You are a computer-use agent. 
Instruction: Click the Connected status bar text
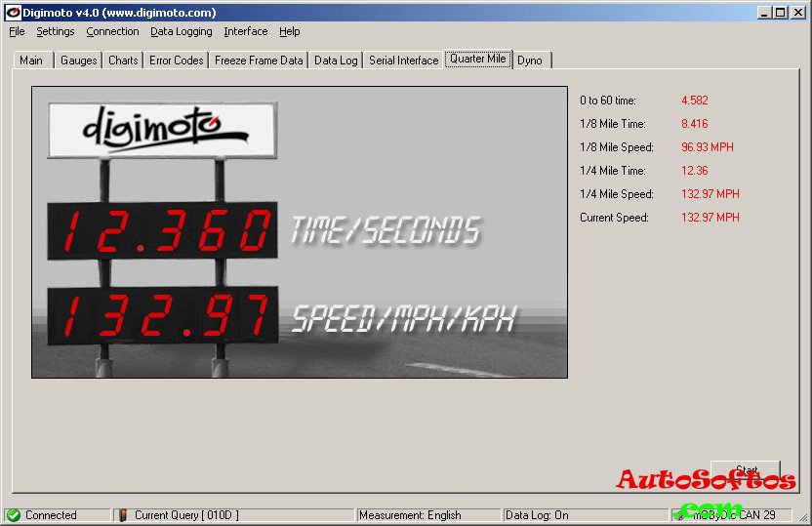pyautogui.click(x=51, y=515)
